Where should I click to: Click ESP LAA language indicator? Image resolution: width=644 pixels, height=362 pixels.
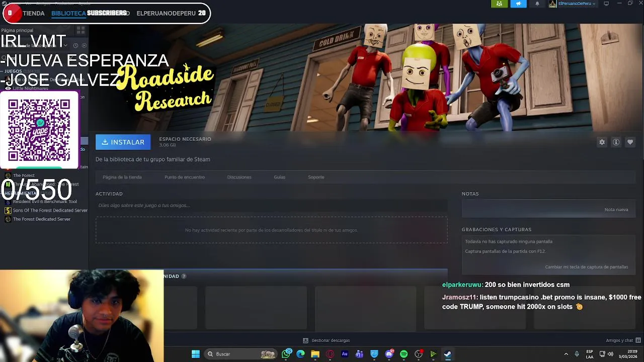590,354
